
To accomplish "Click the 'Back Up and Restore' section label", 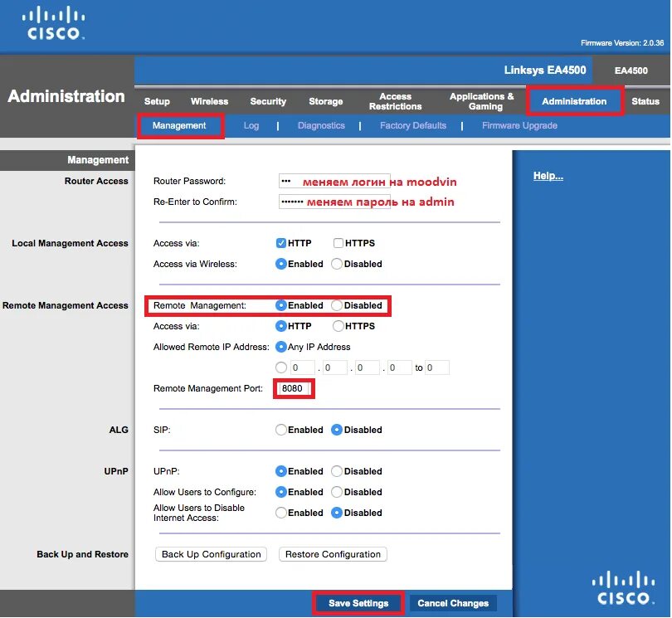I will coord(82,555).
